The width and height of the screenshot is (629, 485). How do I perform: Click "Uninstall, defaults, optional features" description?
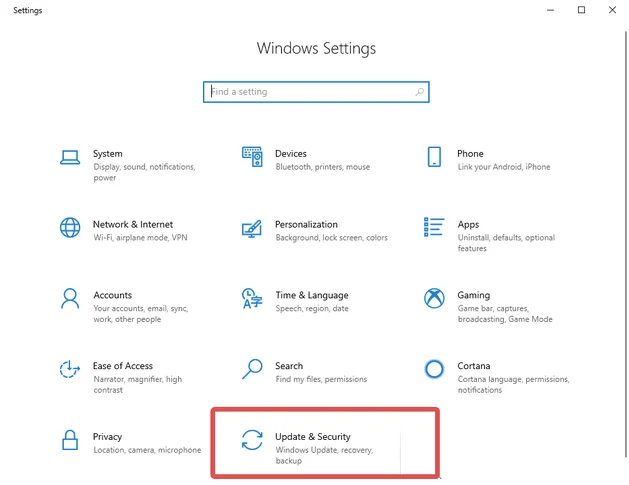click(506, 243)
